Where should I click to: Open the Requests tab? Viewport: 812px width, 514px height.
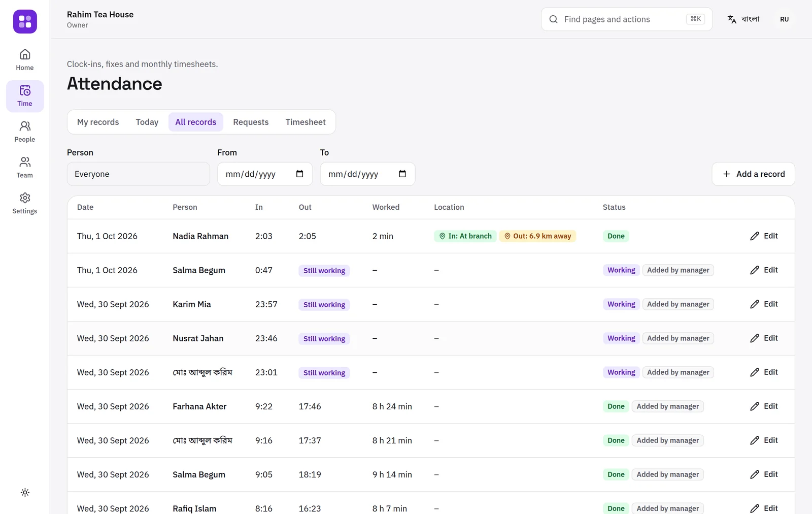click(x=251, y=122)
